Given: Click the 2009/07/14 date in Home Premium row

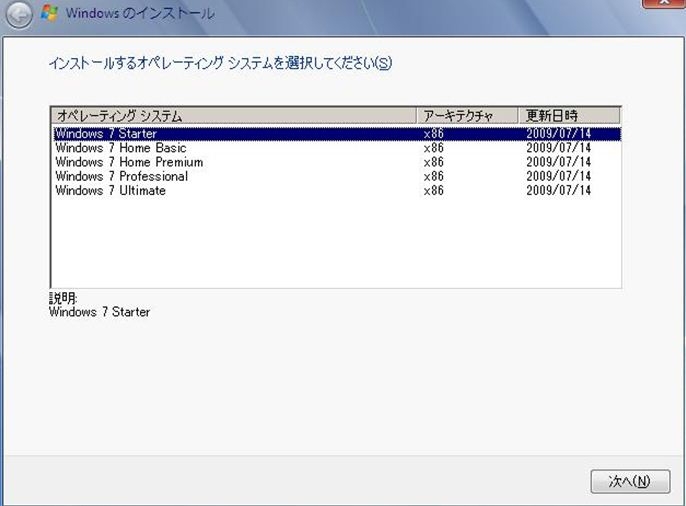Looking at the screenshot, I should click(558, 162).
